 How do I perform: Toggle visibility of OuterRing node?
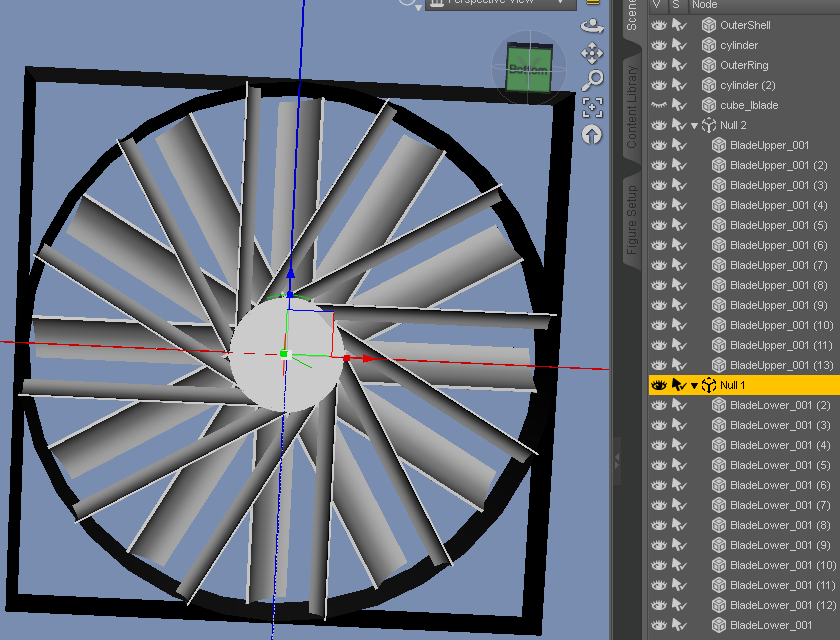(x=658, y=65)
